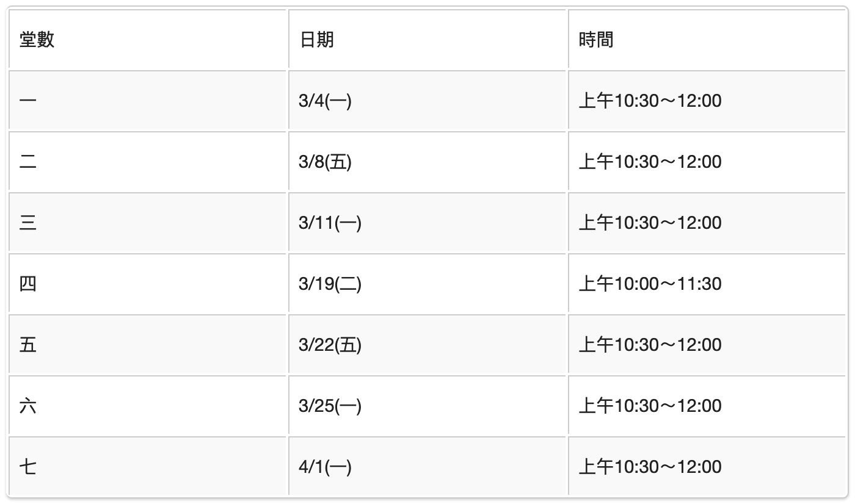Click the 4/1(一) date cell

(x=325, y=467)
